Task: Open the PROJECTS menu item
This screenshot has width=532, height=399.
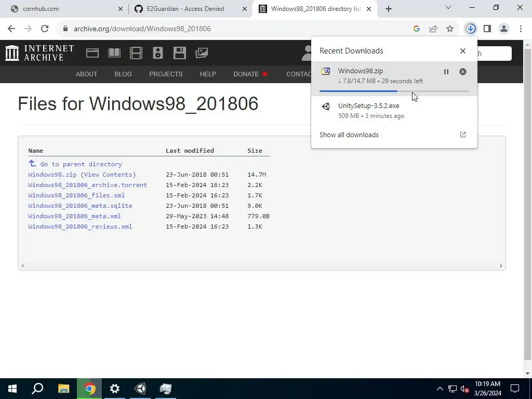Action: point(166,74)
